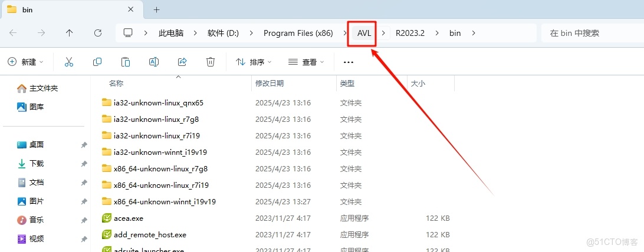Click the Rename icon in toolbar
The image size is (644, 252).
tap(153, 62)
